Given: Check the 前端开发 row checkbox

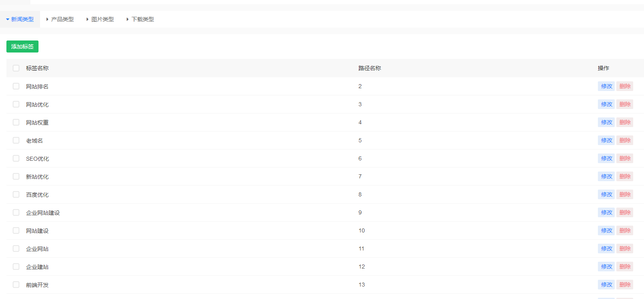Looking at the screenshot, I should [16, 285].
